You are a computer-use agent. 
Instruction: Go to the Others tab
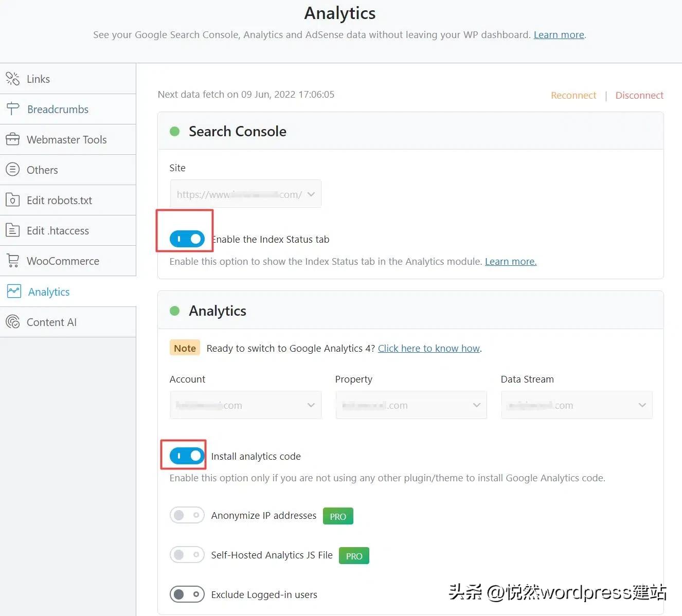pos(68,170)
